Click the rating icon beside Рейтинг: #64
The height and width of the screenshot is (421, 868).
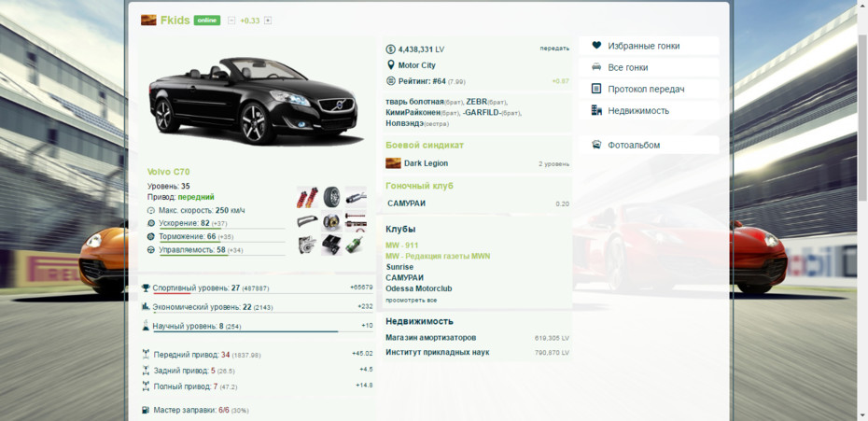coord(391,81)
